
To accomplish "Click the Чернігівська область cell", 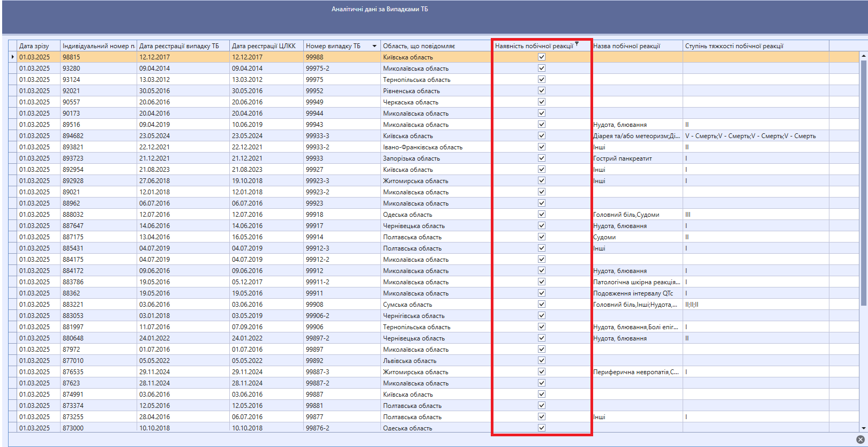I will (437, 316).
